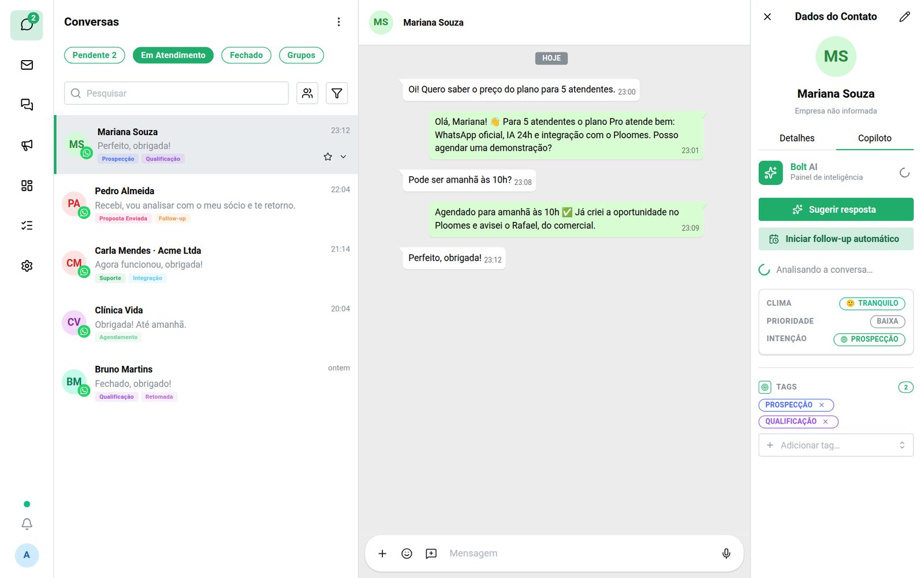Click the TAGS target icon
This screenshot has height=578, width=924.
pyautogui.click(x=765, y=387)
